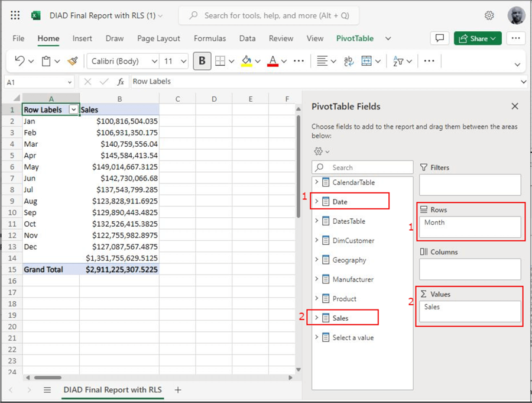The image size is (532, 403).
Task: Click the green Share button
Action: tap(478, 38)
